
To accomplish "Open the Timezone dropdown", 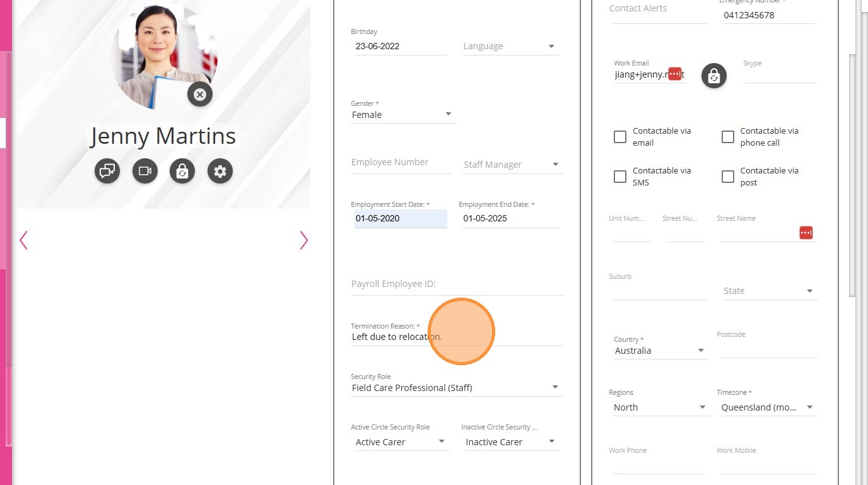I will point(767,407).
